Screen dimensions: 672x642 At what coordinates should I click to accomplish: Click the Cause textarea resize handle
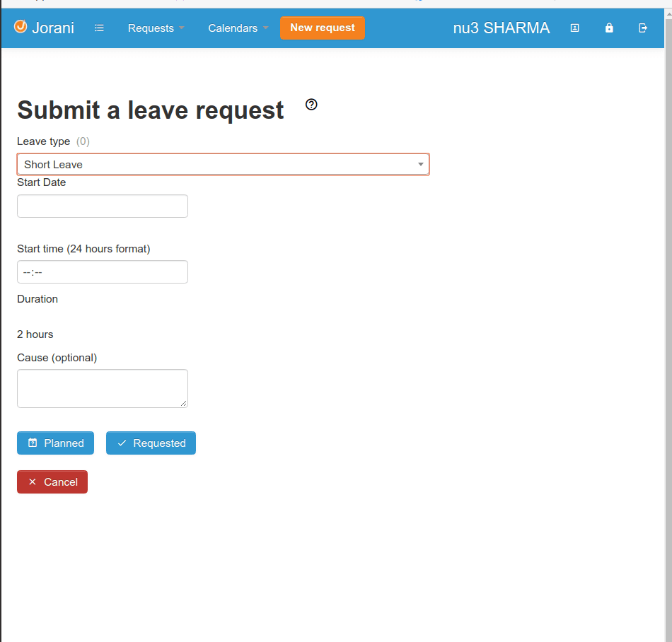[x=184, y=404]
